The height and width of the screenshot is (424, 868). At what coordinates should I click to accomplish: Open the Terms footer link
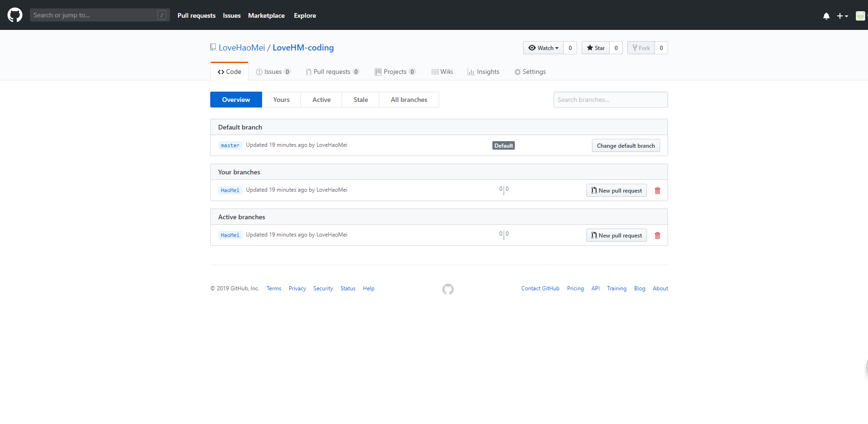tap(274, 288)
